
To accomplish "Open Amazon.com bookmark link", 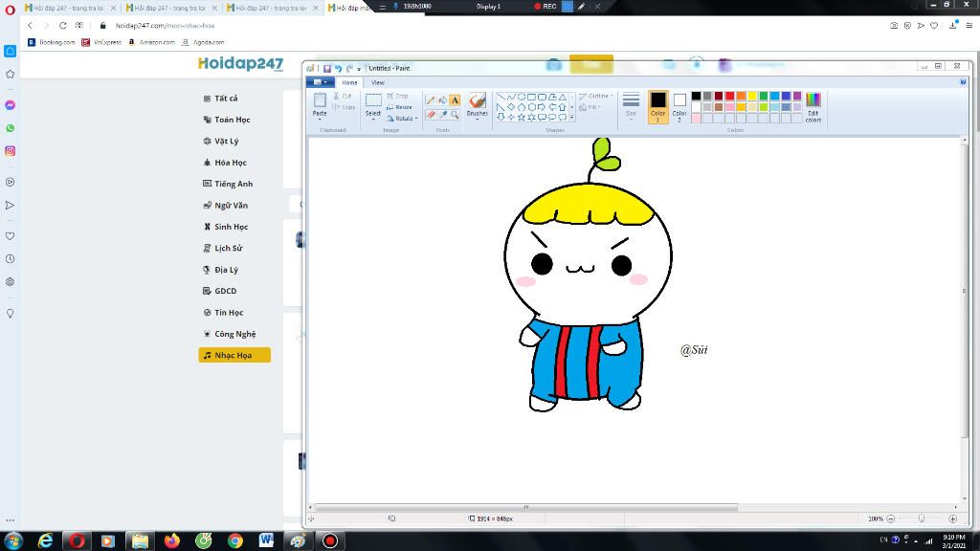I will [151, 42].
